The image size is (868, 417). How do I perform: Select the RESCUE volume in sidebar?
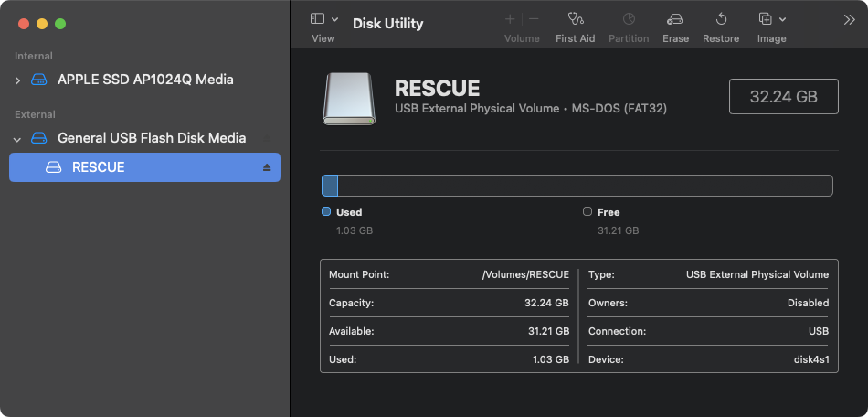(x=144, y=167)
